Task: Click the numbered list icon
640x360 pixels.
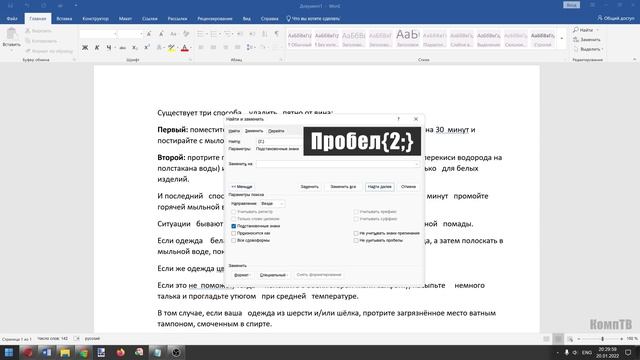Action: click(x=213, y=34)
